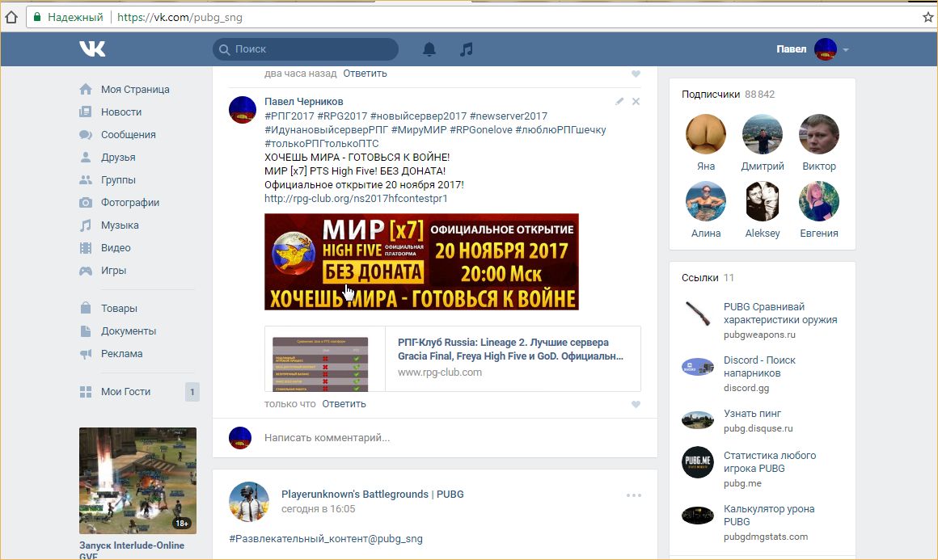This screenshot has width=938, height=560.
Task: Open rpg-club.org/ns2017hfcontestpr1 link
Action: click(356, 199)
